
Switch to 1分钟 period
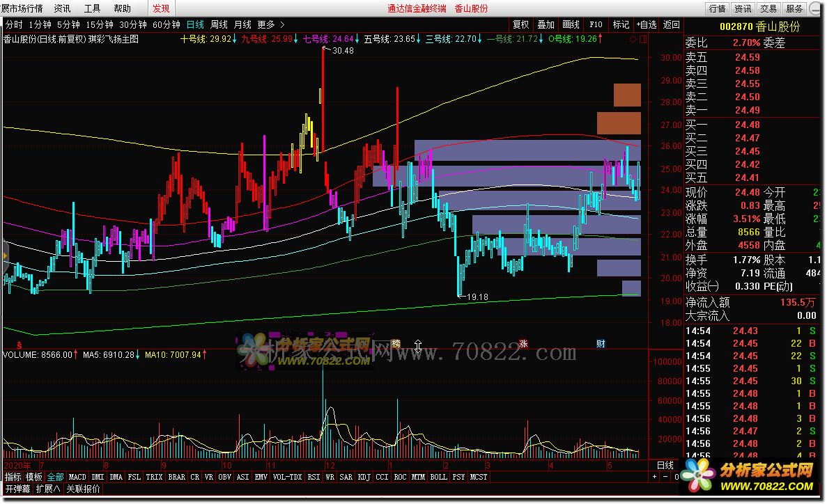pyautogui.click(x=40, y=25)
